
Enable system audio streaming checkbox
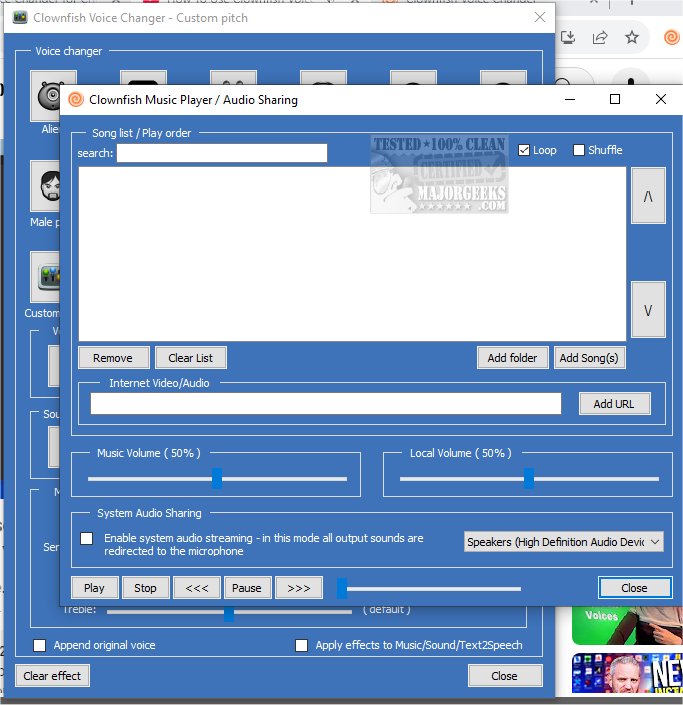tap(86, 539)
